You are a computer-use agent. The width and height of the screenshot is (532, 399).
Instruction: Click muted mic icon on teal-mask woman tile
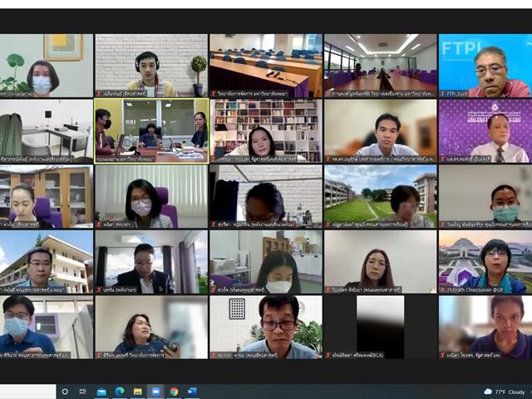pos(443,224)
